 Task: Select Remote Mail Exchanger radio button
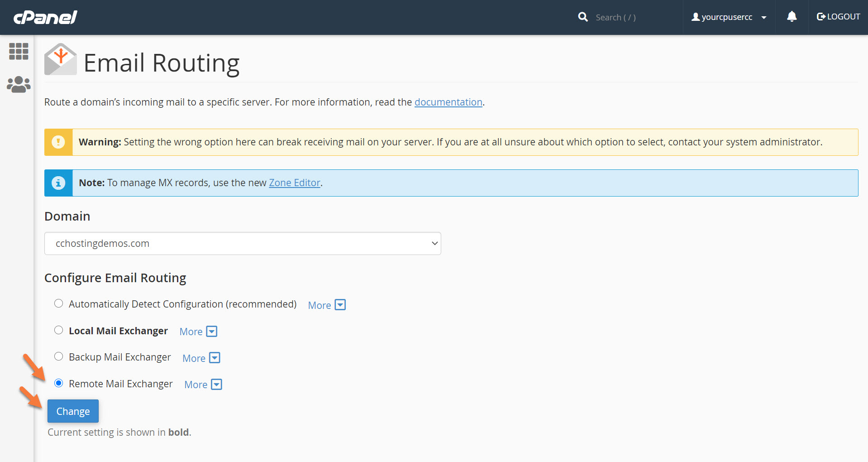[x=59, y=383]
